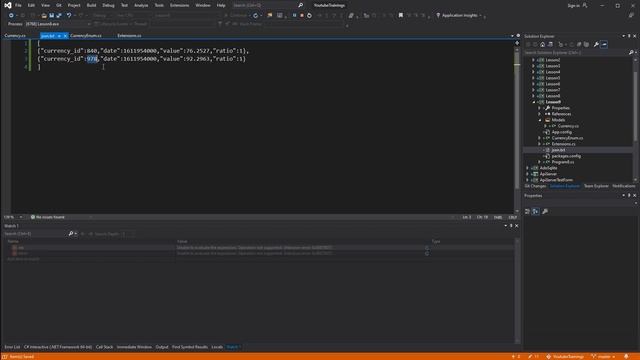Click the Save All toolbar icon
The height and width of the screenshot is (360, 640).
(59, 16)
